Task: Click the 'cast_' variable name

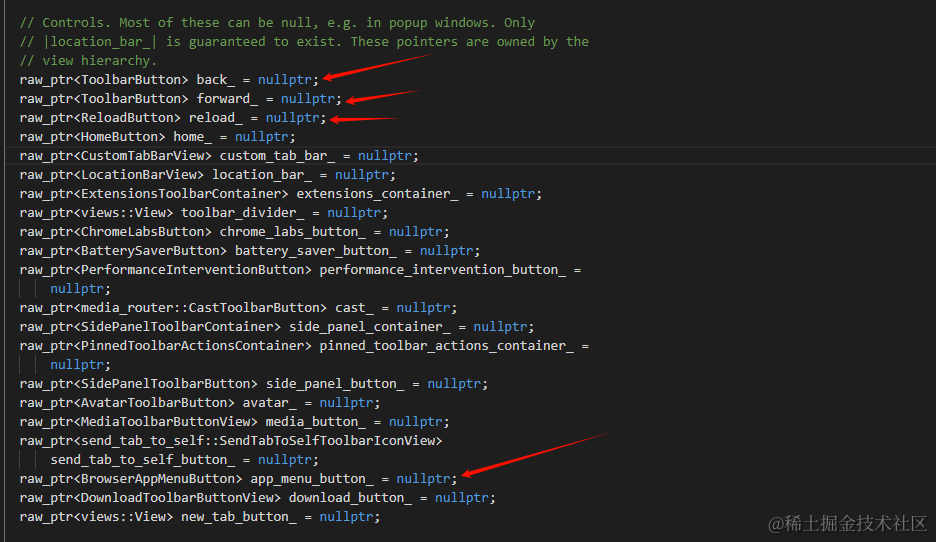Action: 355,308
